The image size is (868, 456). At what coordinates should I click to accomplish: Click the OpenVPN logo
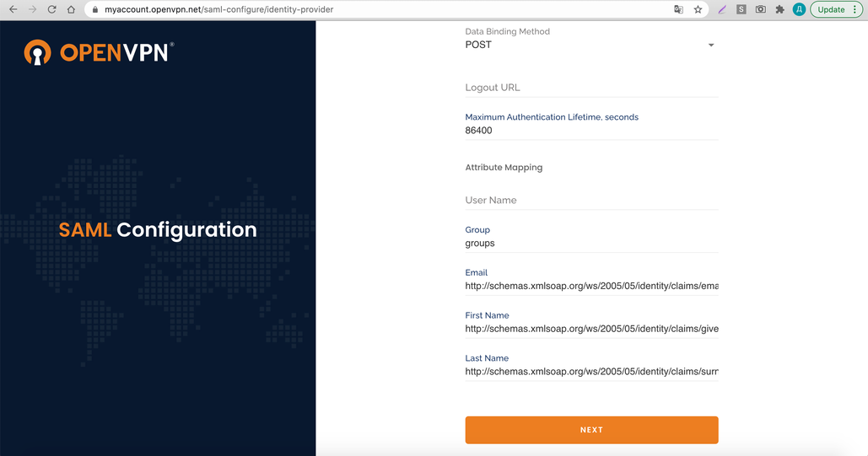tap(99, 52)
